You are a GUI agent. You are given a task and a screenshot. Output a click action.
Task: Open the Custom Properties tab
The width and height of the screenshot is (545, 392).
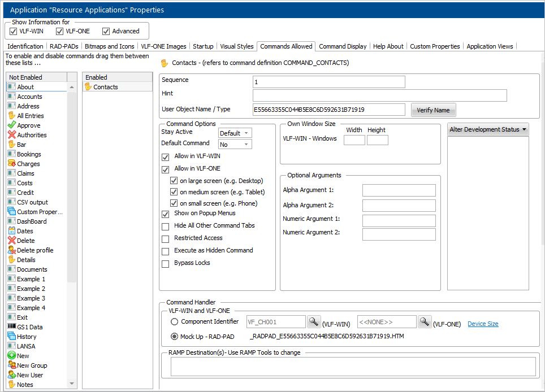[434, 46]
